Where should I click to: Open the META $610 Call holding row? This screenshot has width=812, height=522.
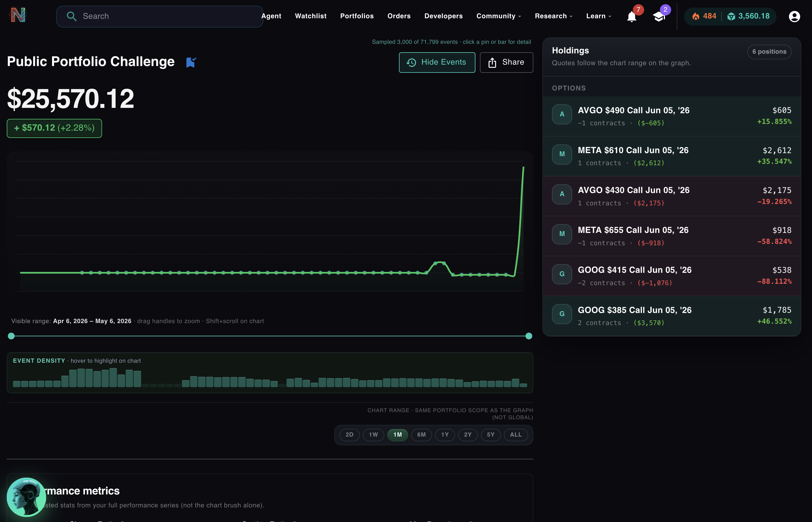[672, 156]
